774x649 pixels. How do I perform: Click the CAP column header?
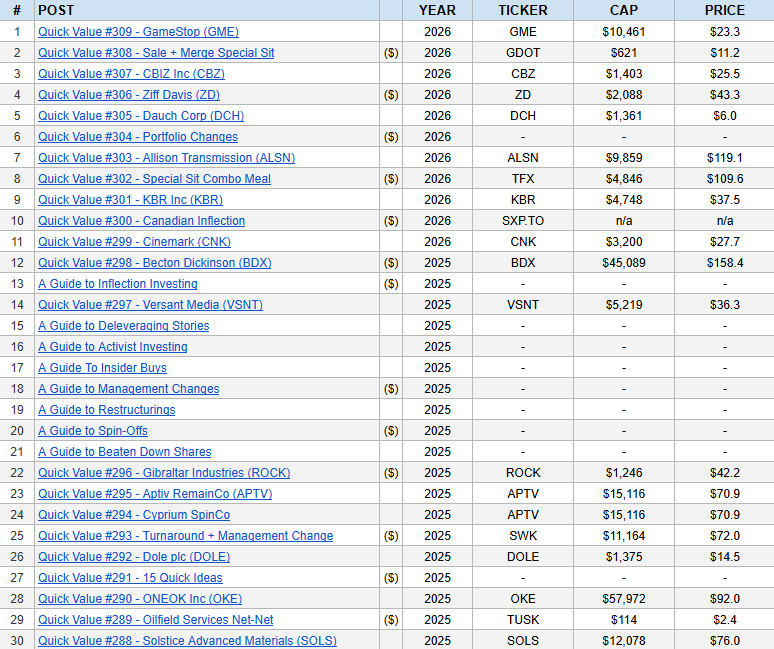point(624,10)
